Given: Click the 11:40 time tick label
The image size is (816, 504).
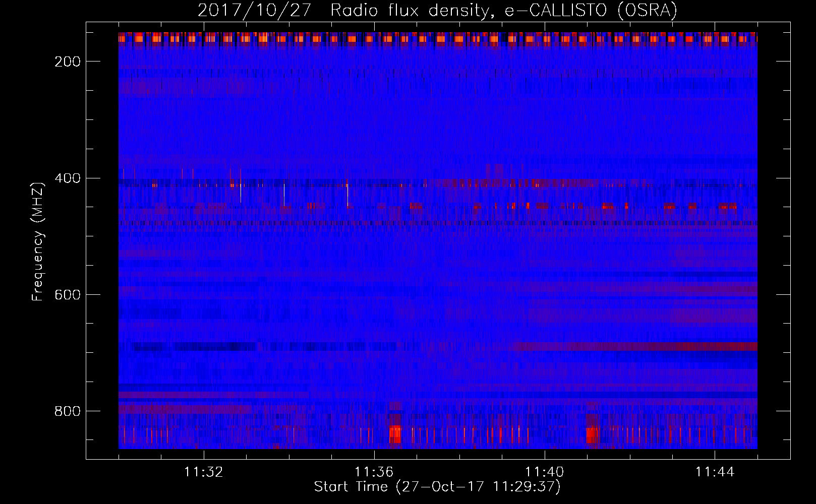Looking at the screenshot, I should click(x=545, y=472).
